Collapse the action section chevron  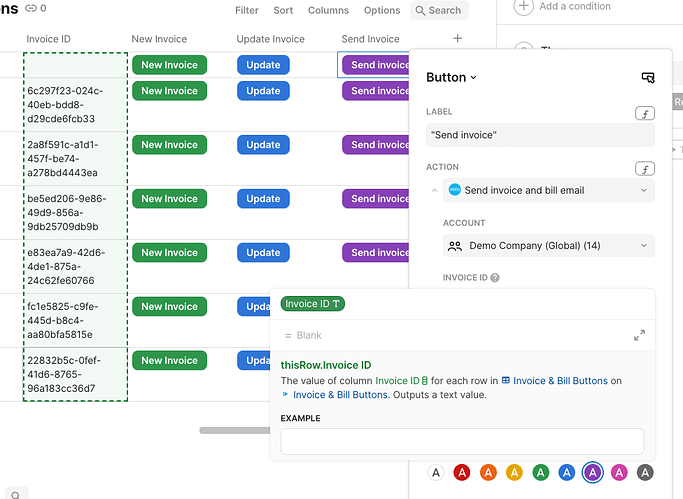coord(434,190)
